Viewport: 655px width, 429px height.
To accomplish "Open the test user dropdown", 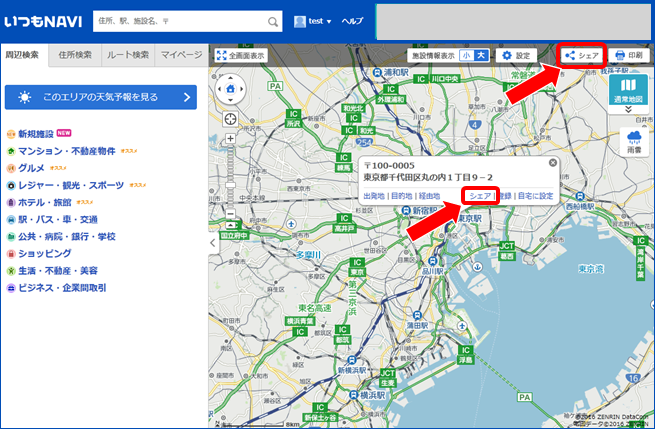I will pos(312,21).
